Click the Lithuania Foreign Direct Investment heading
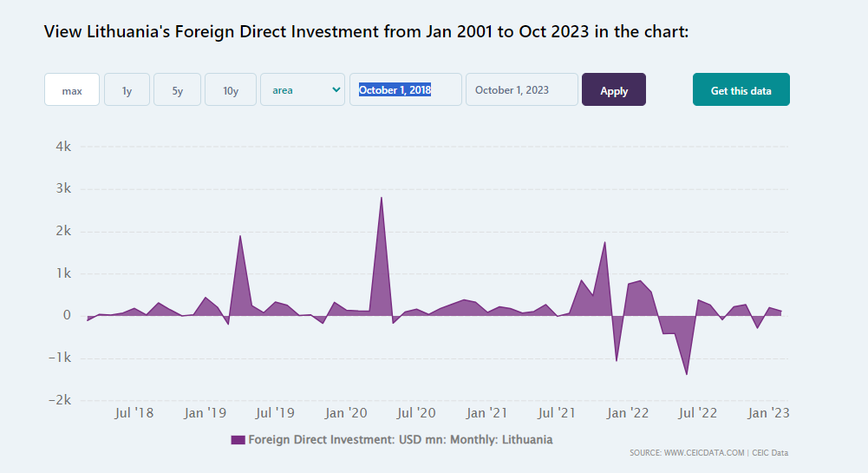This screenshot has width=868, height=473. pyautogui.click(x=365, y=32)
